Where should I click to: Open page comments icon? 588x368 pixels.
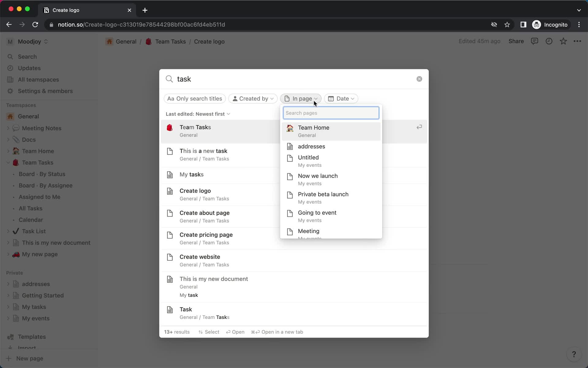[x=534, y=41]
